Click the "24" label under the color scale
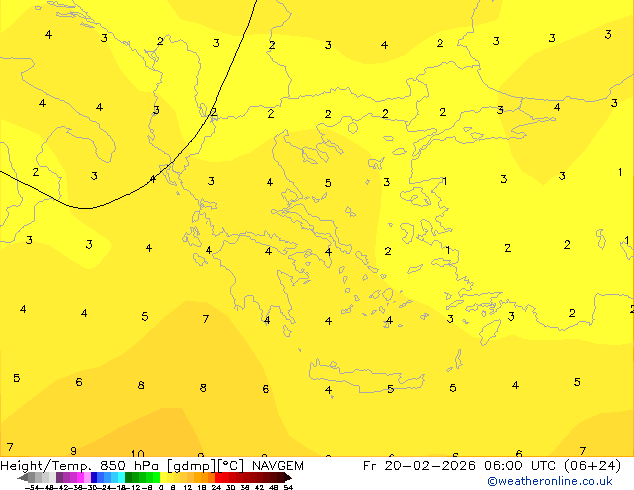The width and height of the screenshot is (634, 490). click(x=216, y=488)
